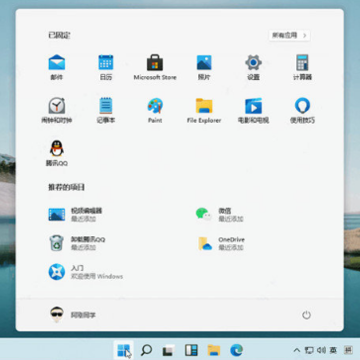Open 闹钟和时钟 Alarms and Clock
Screen dimensions: 360x360
(57, 110)
